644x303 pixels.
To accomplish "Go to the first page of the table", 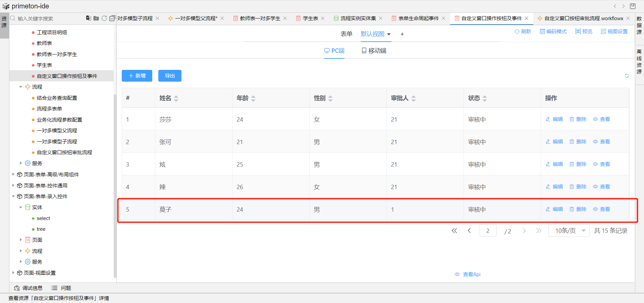I will [x=454, y=231].
